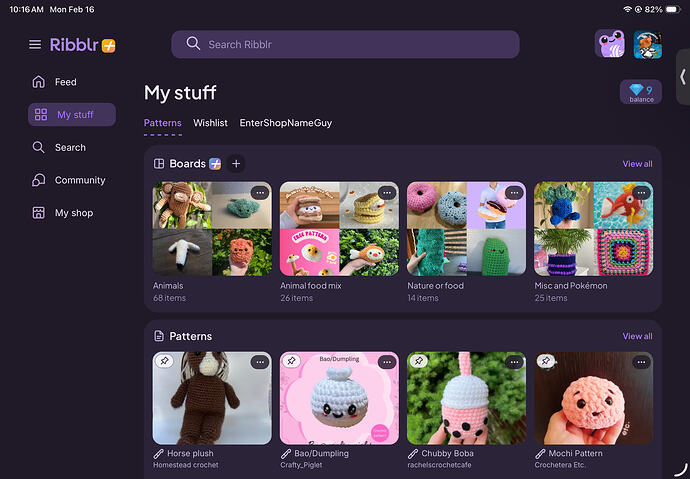Open more options on the Animals board

pos(259,192)
